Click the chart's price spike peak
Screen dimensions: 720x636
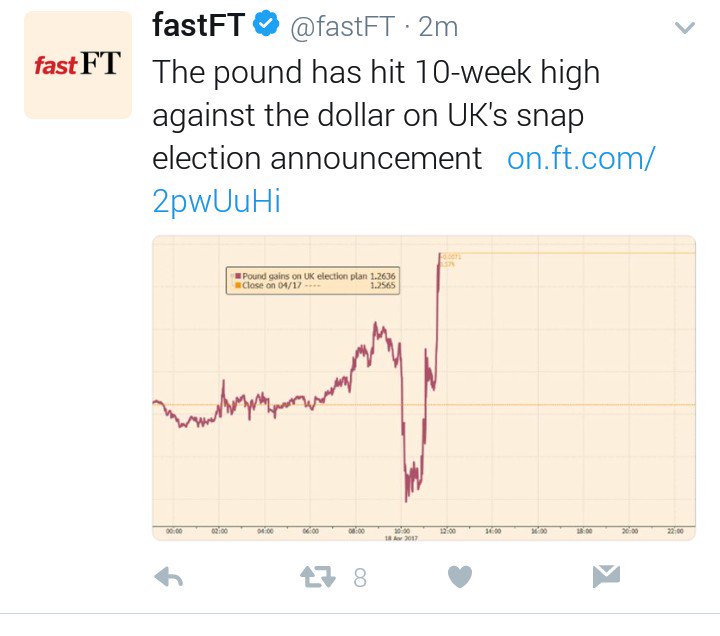(x=440, y=255)
